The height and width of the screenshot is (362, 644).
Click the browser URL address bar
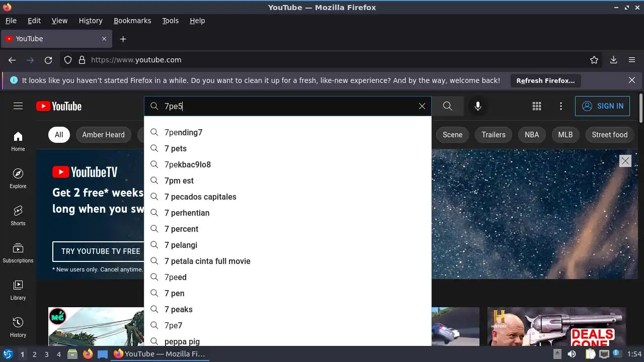(332, 60)
